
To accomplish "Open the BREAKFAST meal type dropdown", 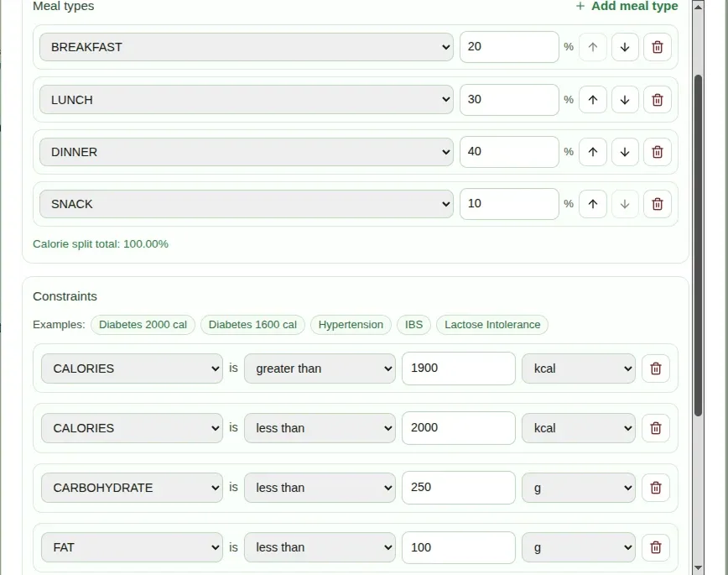I will [x=247, y=47].
